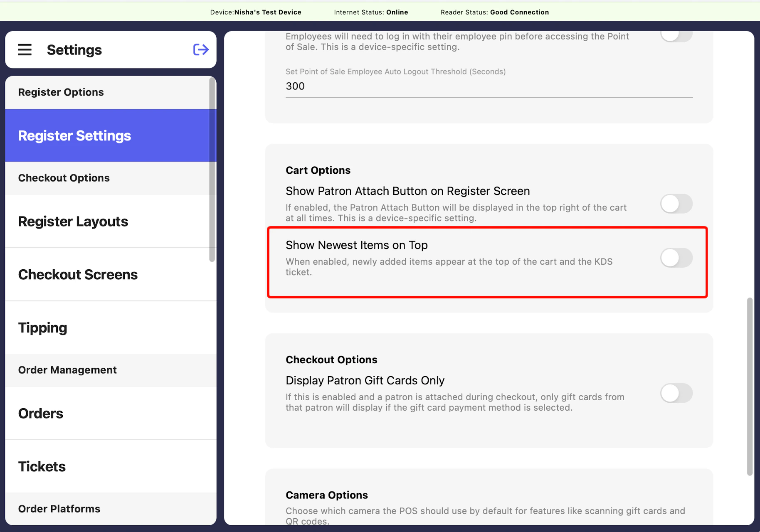Enable Show Patron Attach Button toggle
The image size is (760, 532).
(676, 204)
